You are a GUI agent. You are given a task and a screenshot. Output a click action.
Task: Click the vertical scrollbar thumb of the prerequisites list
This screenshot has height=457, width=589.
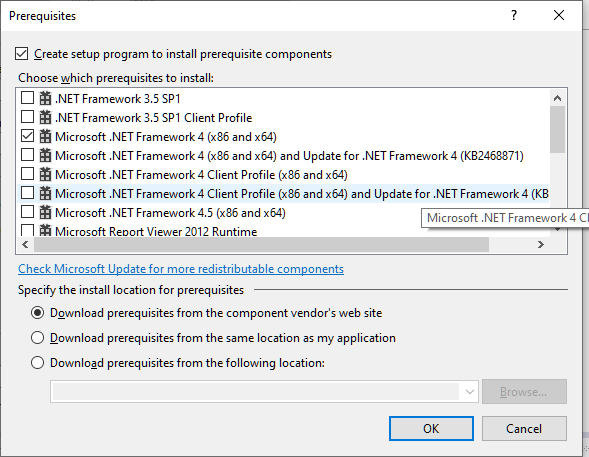tap(557, 130)
